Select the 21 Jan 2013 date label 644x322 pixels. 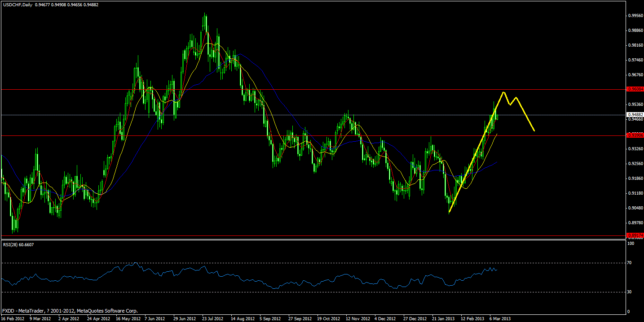pos(443,318)
